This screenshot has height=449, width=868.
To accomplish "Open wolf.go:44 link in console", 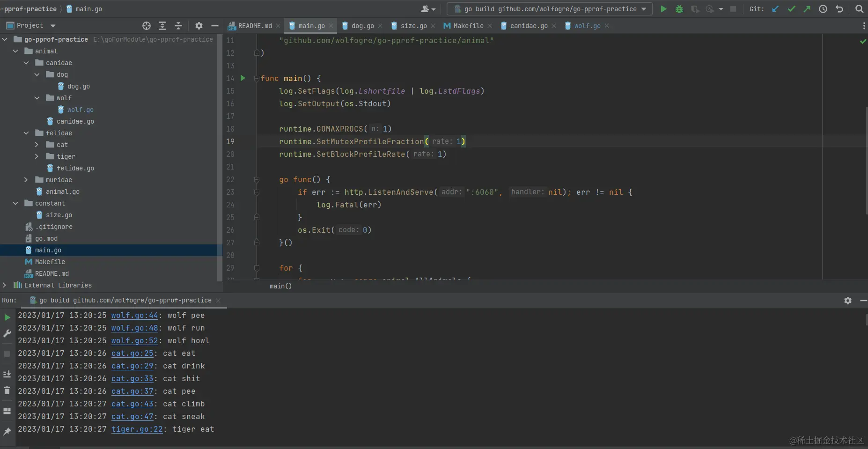I will [x=134, y=316].
